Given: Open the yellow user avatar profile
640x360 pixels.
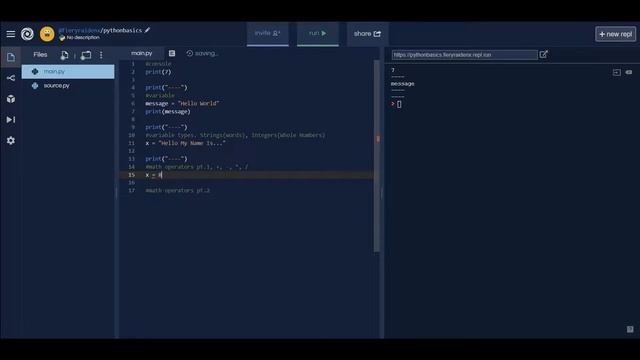Looking at the screenshot, I should (x=47, y=34).
